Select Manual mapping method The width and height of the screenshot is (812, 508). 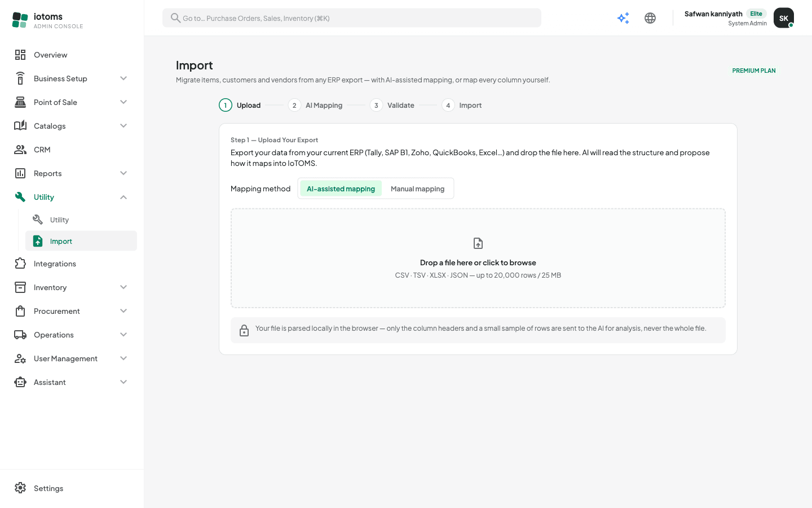pyautogui.click(x=417, y=189)
